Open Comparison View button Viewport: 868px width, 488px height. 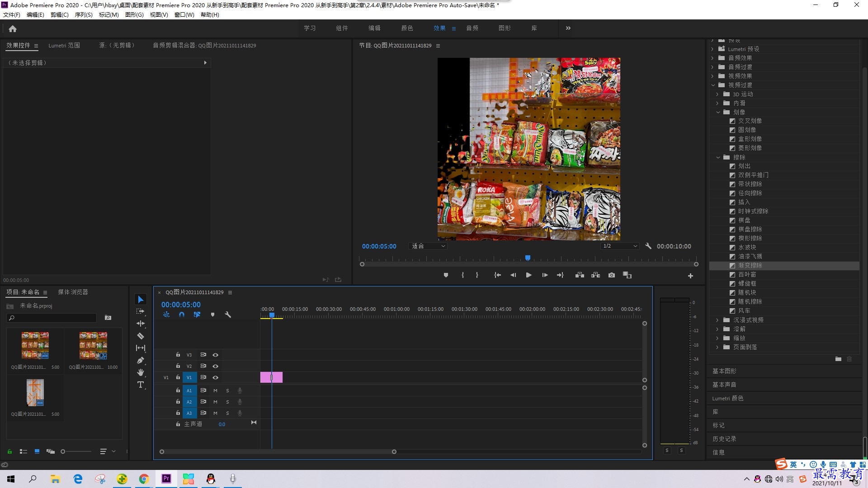(627, 275)
